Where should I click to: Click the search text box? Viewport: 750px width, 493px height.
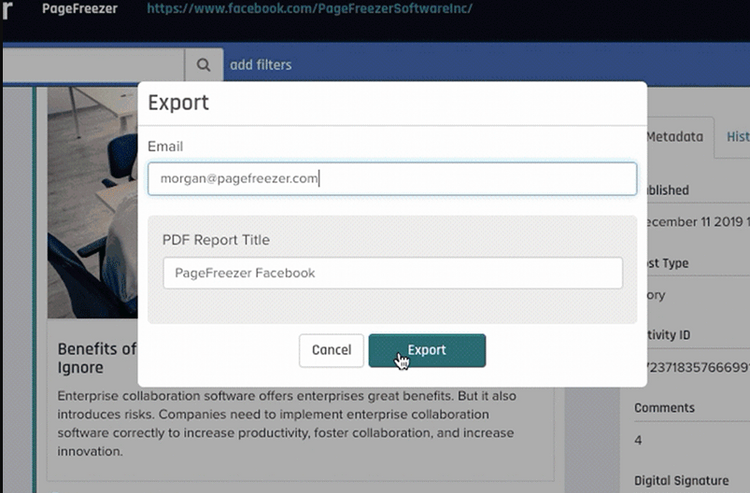click(x=94, y=65)
